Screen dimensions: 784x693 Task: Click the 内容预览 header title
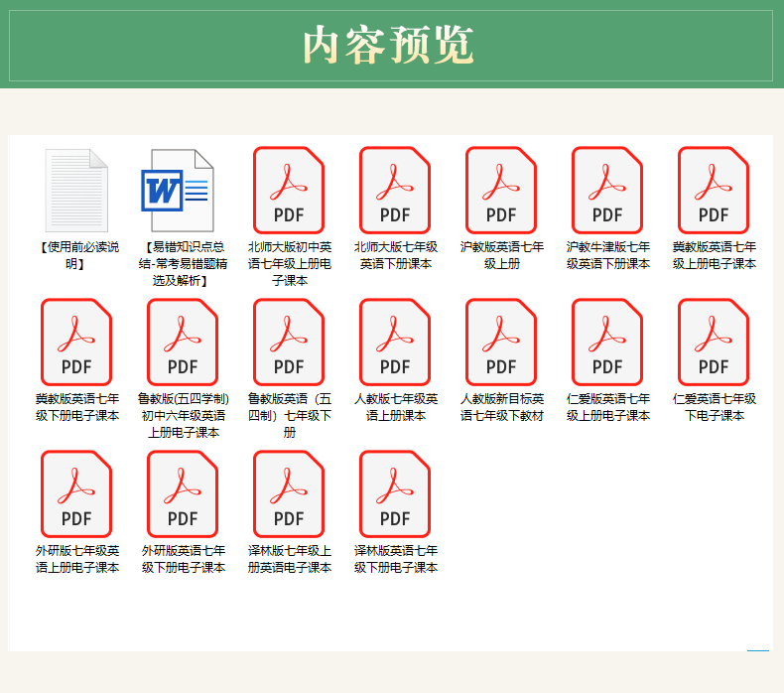[388, 45]
